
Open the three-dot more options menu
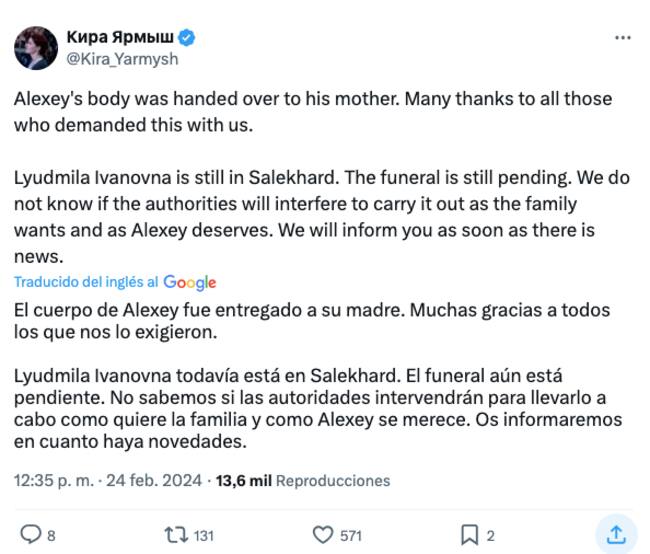623,38
